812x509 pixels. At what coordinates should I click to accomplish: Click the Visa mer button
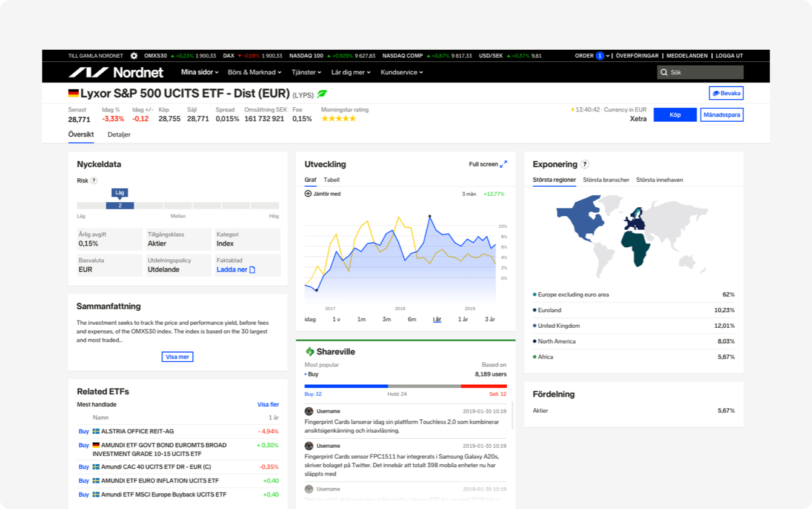tap(178, 357)
